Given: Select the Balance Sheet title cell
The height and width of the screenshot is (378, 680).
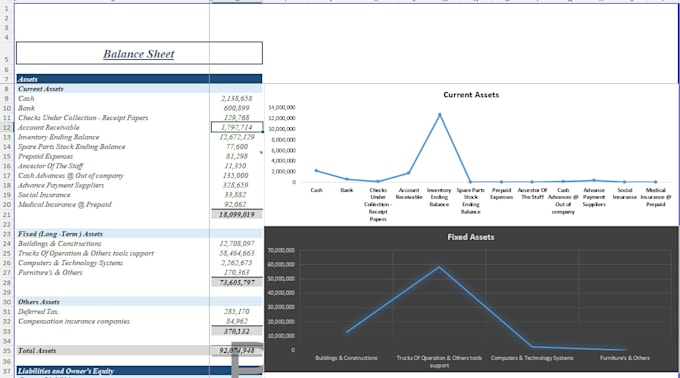Looking at the screenshot, I should tap(139, 53).
